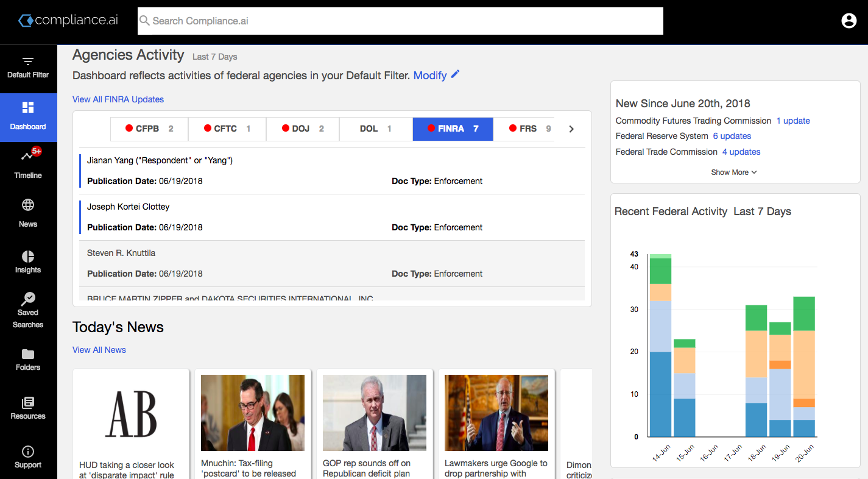Image resolution: width=868 pixels, height=479 pixels.
Task: Click View All FINRA Updates link
Action: (x=118, y=99)
